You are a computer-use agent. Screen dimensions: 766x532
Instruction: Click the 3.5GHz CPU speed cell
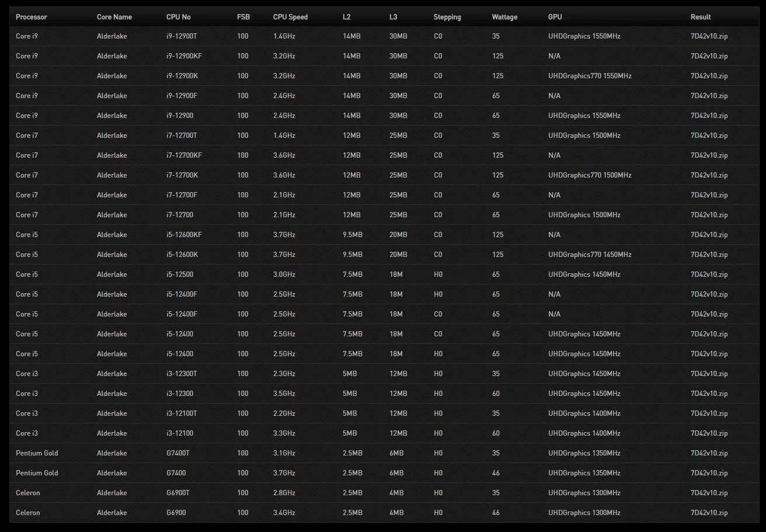pyautogui.click(x=284, y=394)
